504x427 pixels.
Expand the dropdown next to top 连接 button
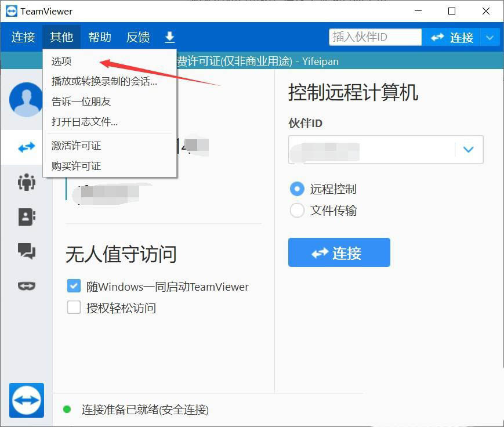pos(490,38)
